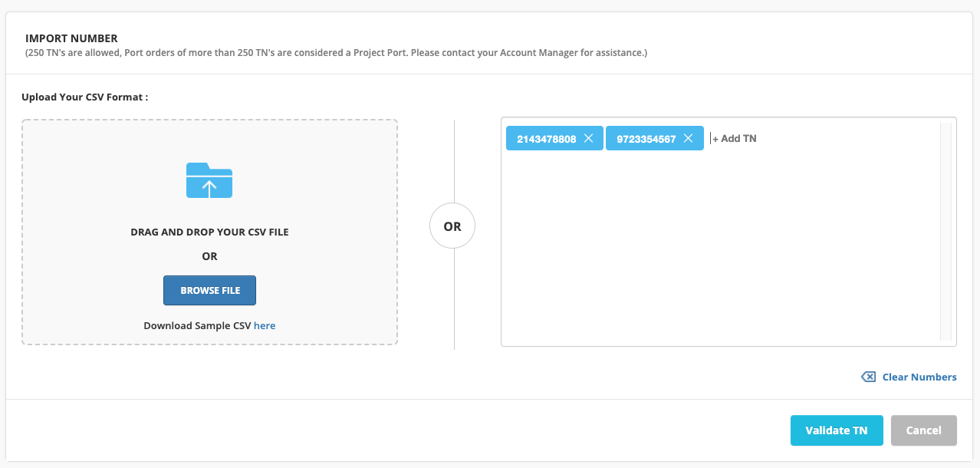Click the telephone number box scrollbar

click(945, 230)
